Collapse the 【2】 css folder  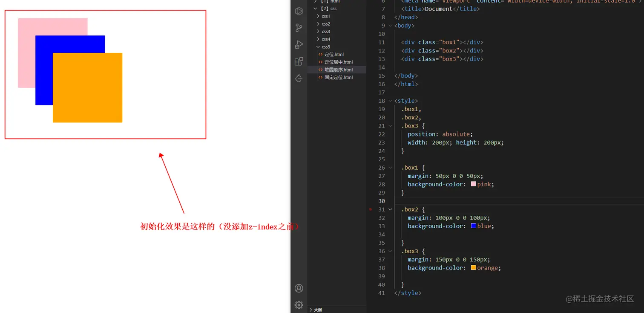tap(315, 9)
